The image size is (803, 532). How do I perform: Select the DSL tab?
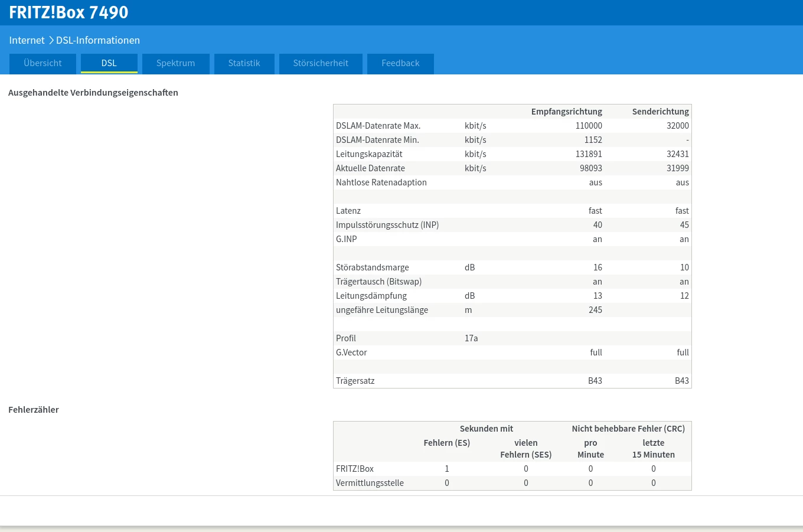click(109, 63)
